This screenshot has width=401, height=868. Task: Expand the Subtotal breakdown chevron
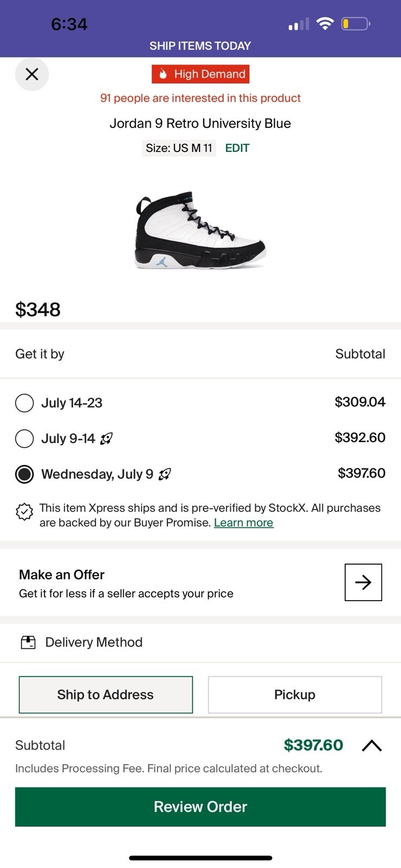(x=372, y=745)
